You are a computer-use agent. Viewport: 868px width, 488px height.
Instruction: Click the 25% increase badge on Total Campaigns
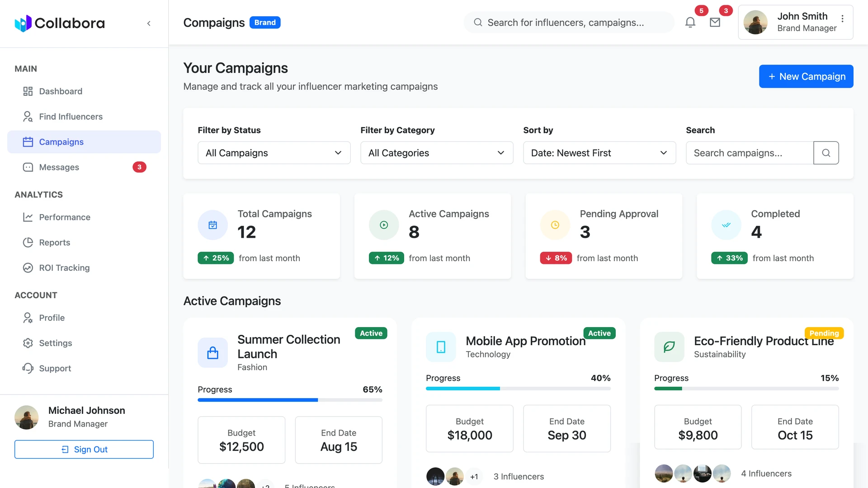[216, 258]
